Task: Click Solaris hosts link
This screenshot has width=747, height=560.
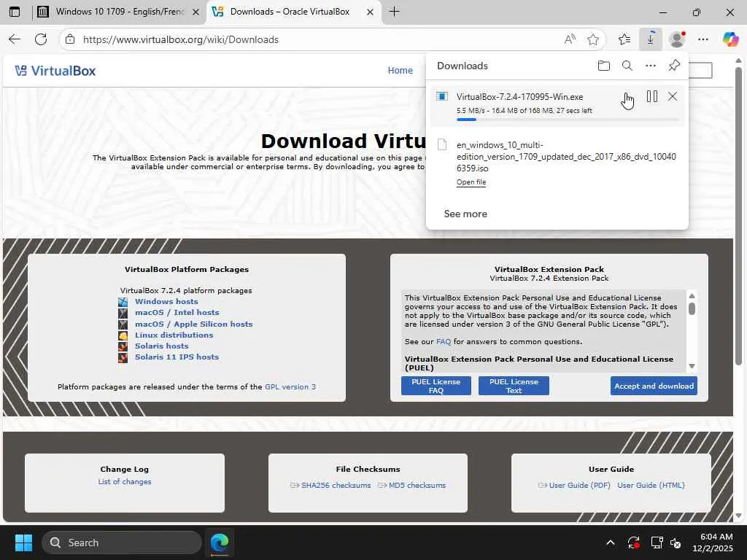Action: click(161, 346)
